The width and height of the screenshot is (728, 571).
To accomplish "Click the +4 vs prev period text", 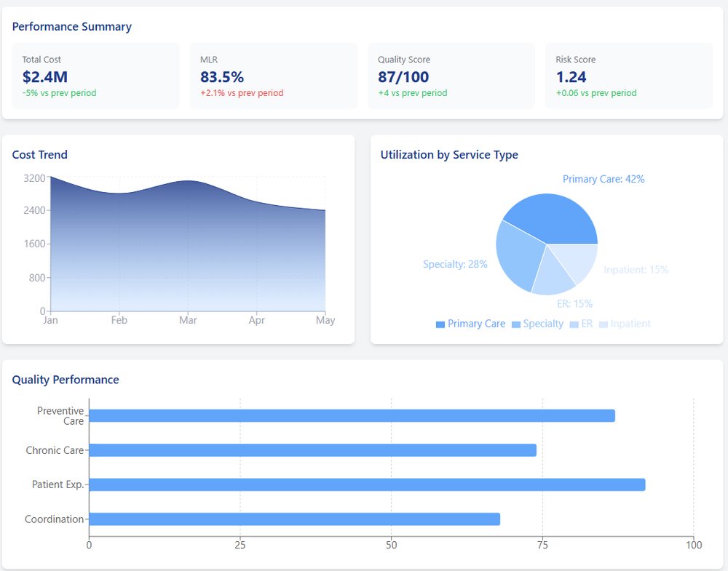I will (x=413, y=93).
